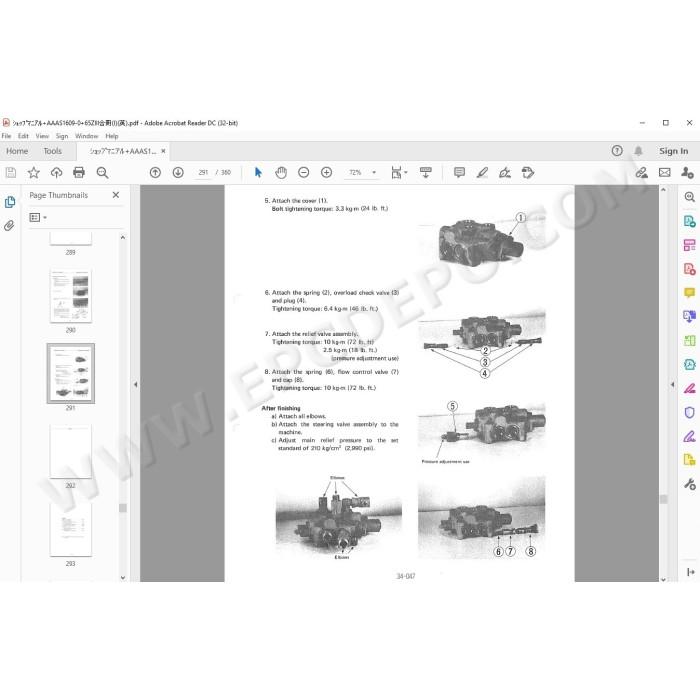Select page 292 thumbnail

(71, 451)
